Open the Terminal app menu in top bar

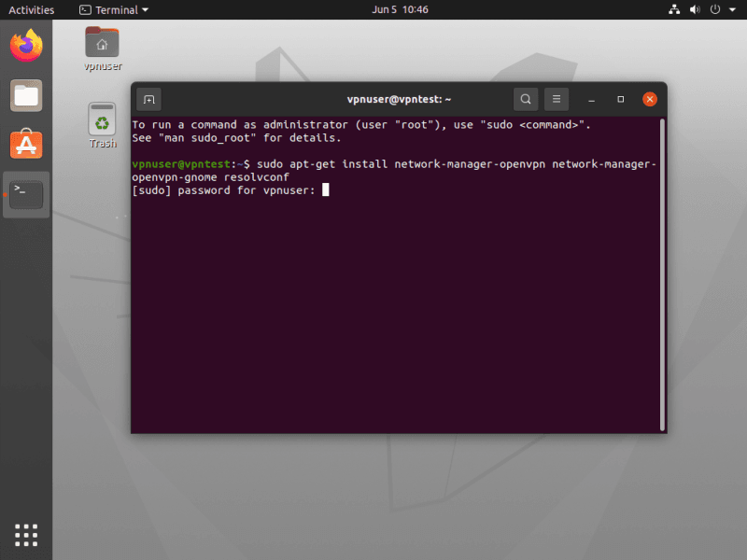114,10
